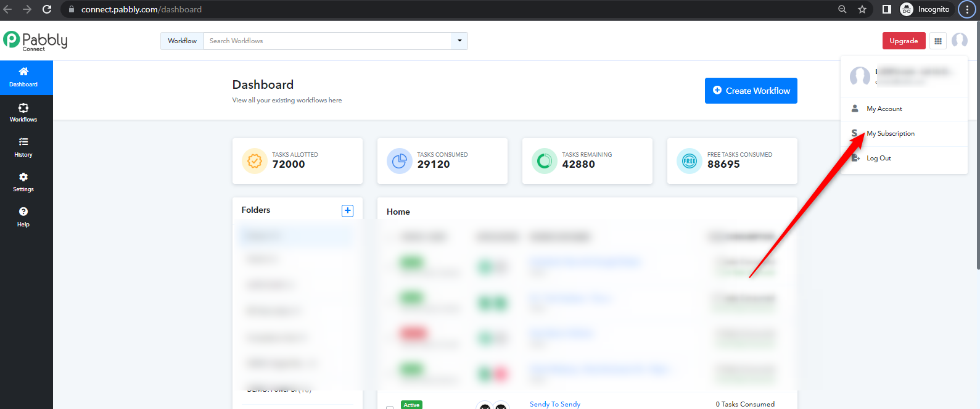Click the page vertical scrollbar
Screen dimensions: 980x409
[x=978, y=146]
